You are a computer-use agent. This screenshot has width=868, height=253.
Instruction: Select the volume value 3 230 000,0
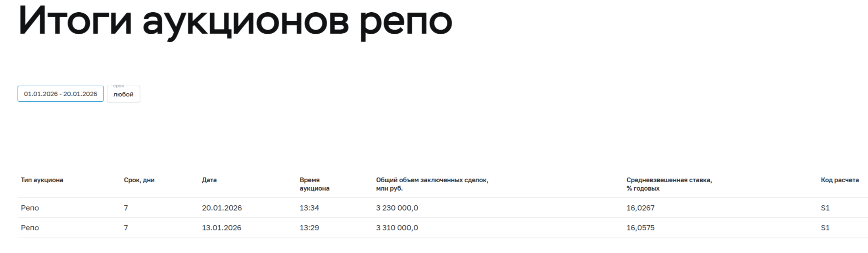(x=397, y=208)
